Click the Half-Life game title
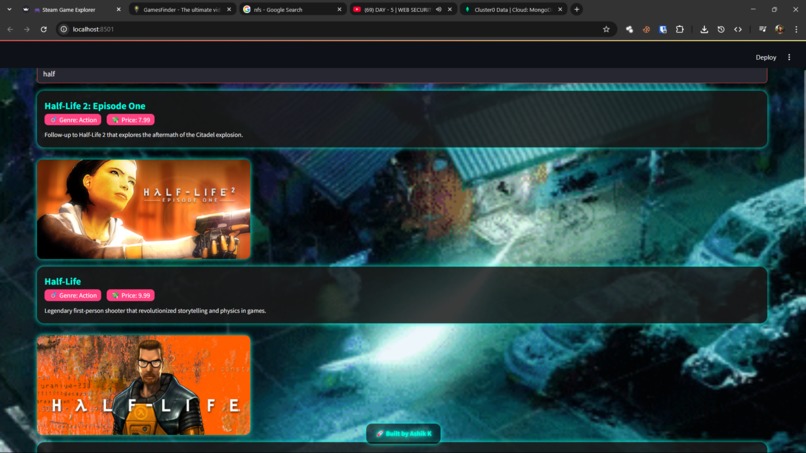The image size is (806, 453). click(x=62, y=281)
